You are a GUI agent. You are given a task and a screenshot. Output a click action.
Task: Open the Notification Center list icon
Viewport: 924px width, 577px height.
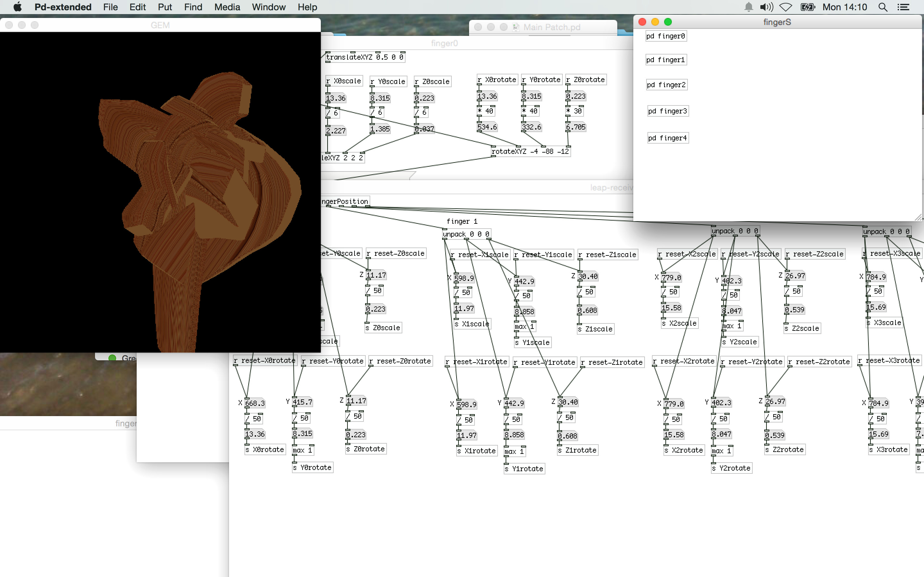click(x=903, y=7)
